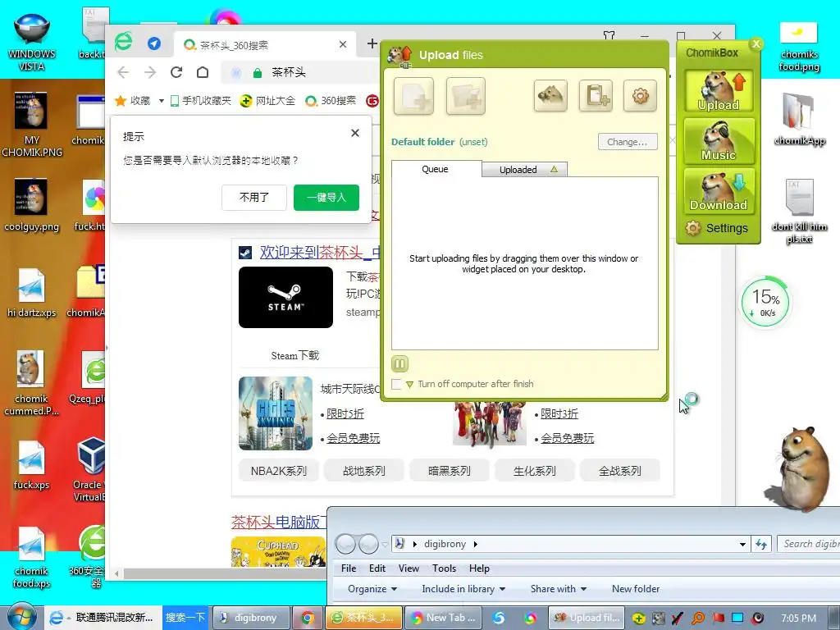Click the 生化系列 tag
The width and height of the screenshot is (840, 630).
tap(534, 471)
